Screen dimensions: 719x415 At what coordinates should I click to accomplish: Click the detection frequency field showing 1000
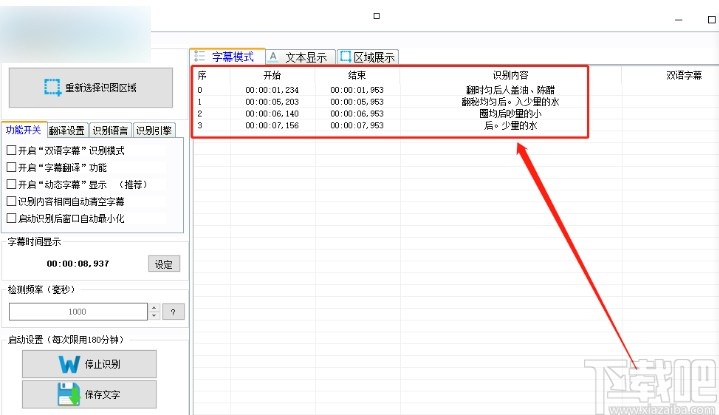click(78, 312)
